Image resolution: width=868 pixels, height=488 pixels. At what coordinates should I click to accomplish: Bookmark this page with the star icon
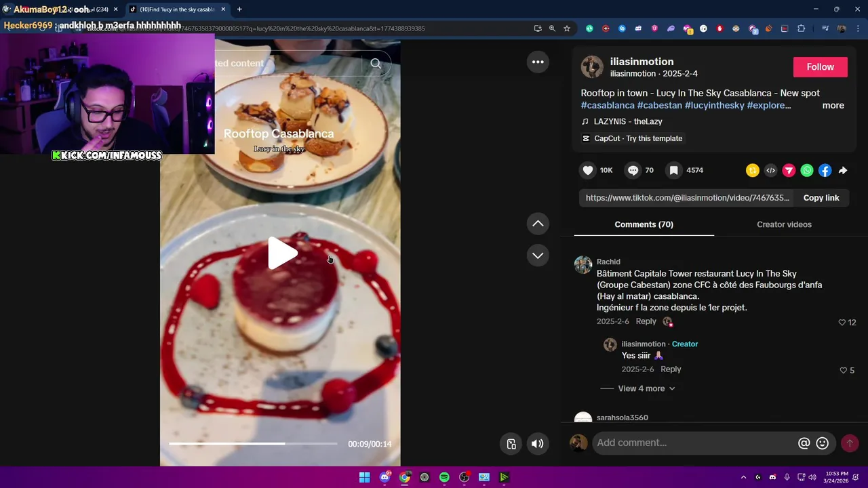pyautogui.click(x=567, y=28)
